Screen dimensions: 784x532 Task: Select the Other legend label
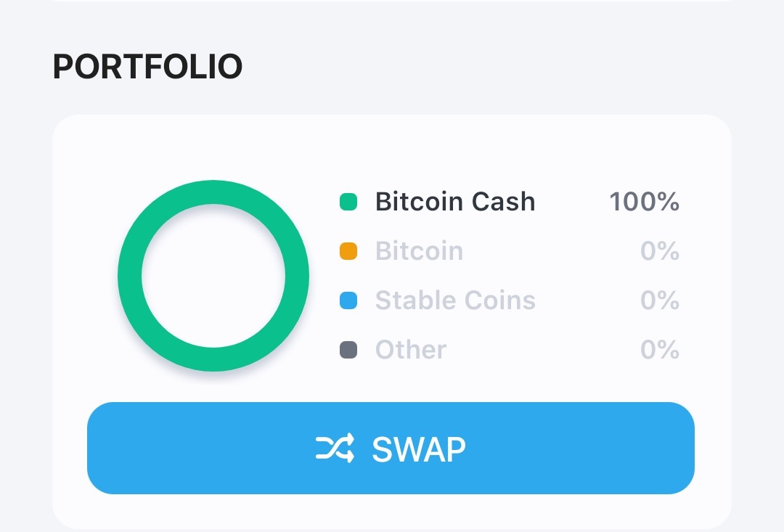(410, 350)
